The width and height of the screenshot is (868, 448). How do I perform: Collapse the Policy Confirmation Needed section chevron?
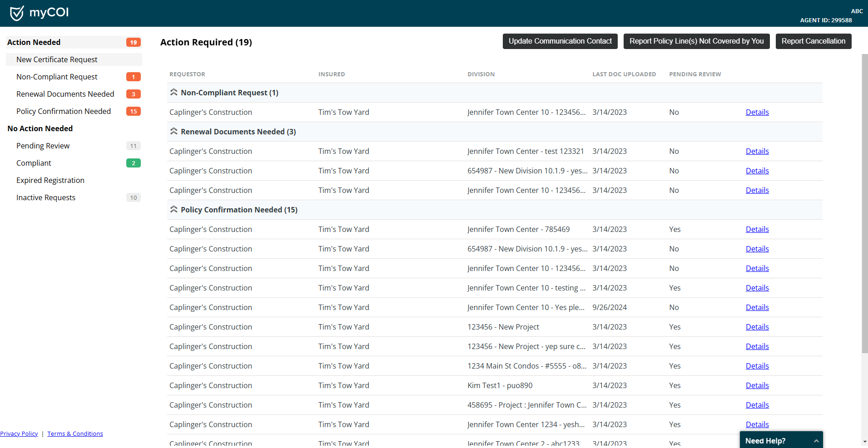coord(174,209)
